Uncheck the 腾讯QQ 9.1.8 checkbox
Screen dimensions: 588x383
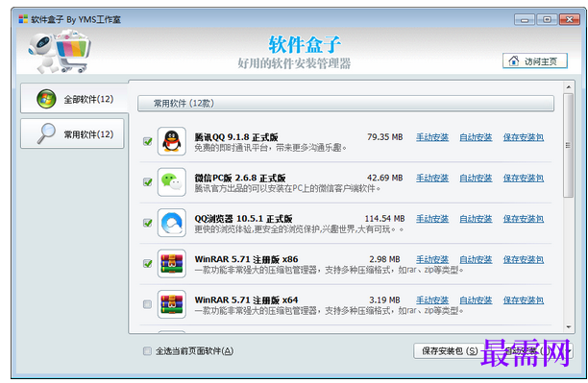tap(147, 141)
